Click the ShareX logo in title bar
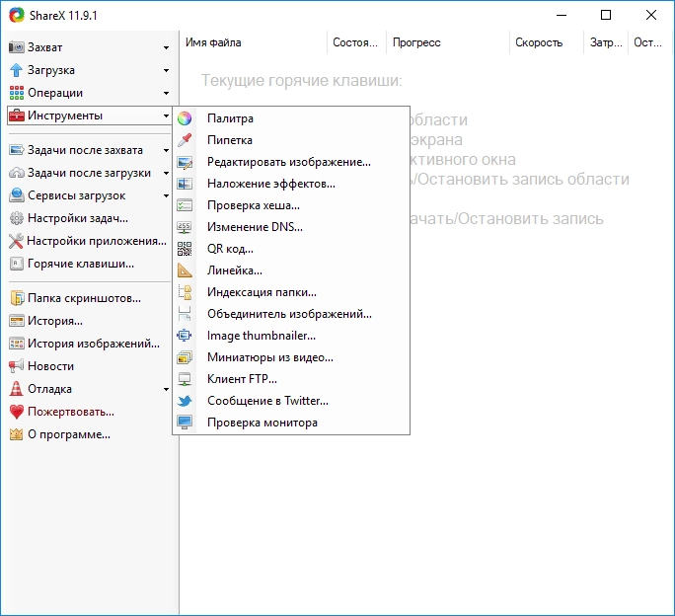 (x=17, y=15)
